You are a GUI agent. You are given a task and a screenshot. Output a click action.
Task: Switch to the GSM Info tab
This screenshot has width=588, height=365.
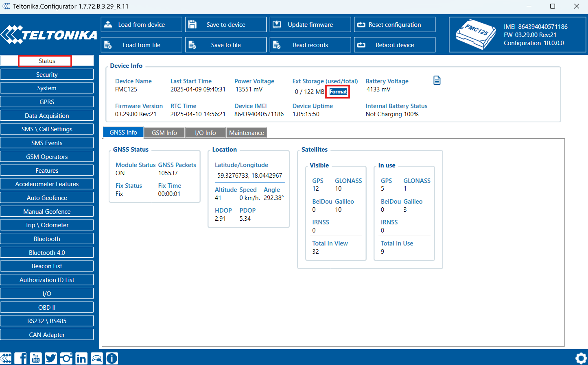[164, 133]
